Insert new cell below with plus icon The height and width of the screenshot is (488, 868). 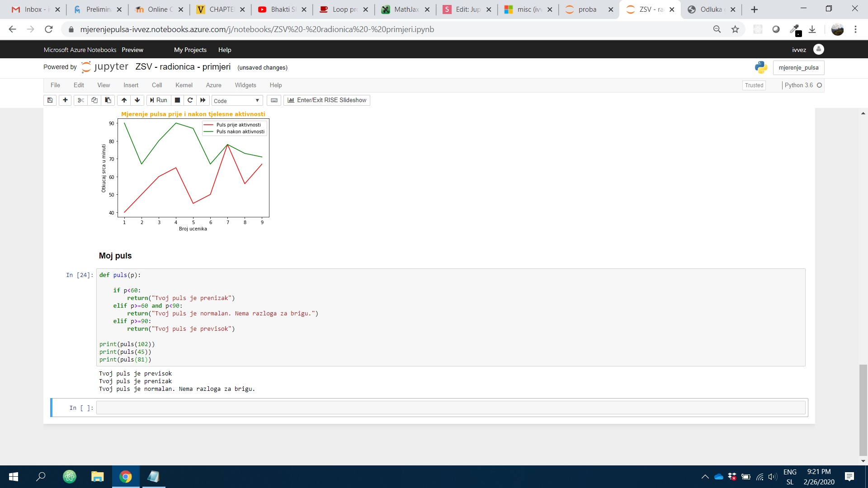click(65, 100)
